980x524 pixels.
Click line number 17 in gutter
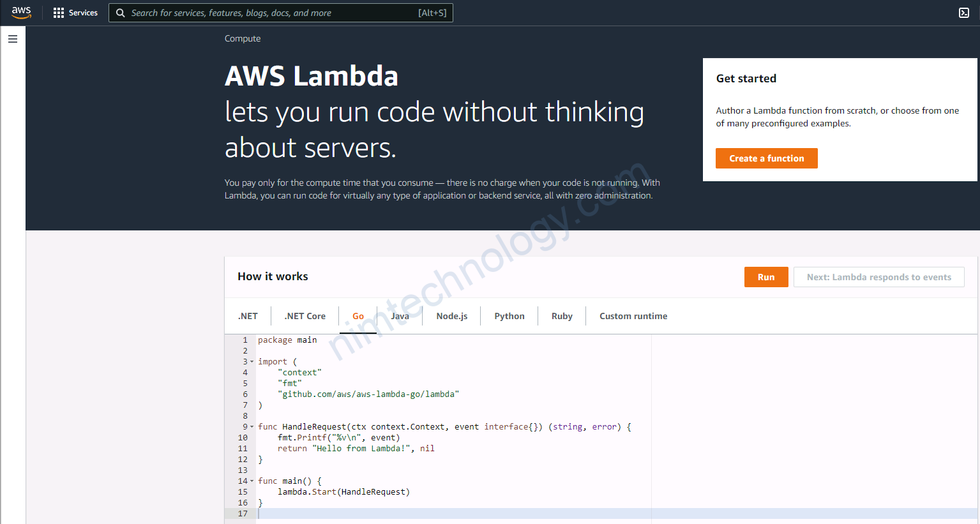point(243,514)
